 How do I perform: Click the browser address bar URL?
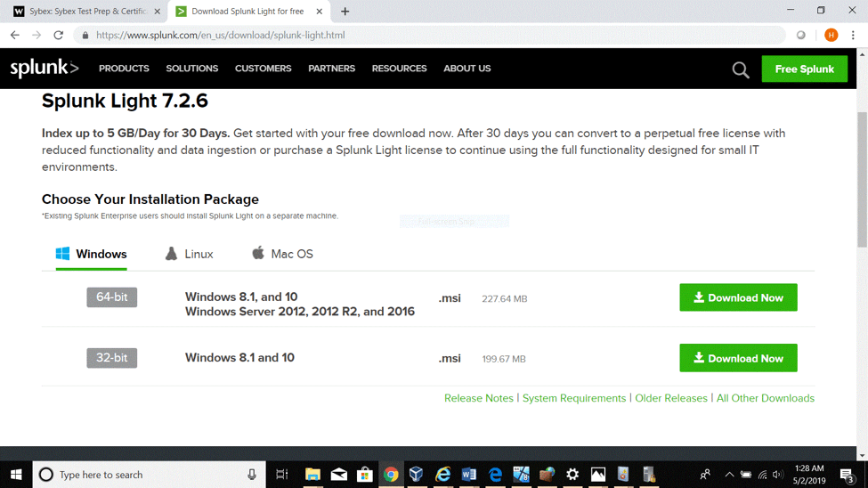point(220,35)
